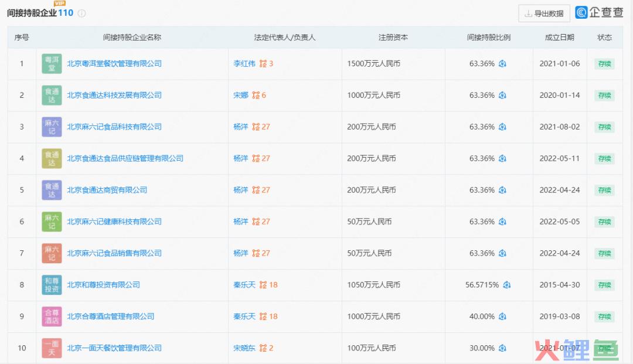Open legal representative link 宋娜
Screen dimensions: 633x364
241,95
